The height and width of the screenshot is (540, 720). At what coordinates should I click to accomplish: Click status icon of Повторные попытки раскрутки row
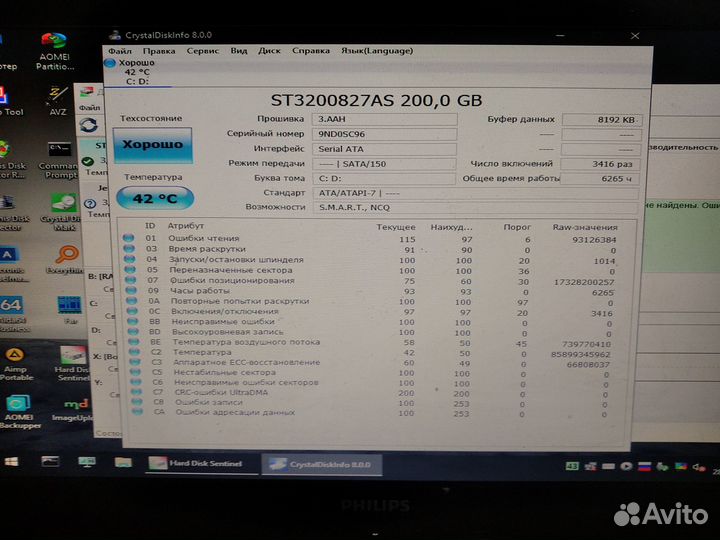pos(131,301)
